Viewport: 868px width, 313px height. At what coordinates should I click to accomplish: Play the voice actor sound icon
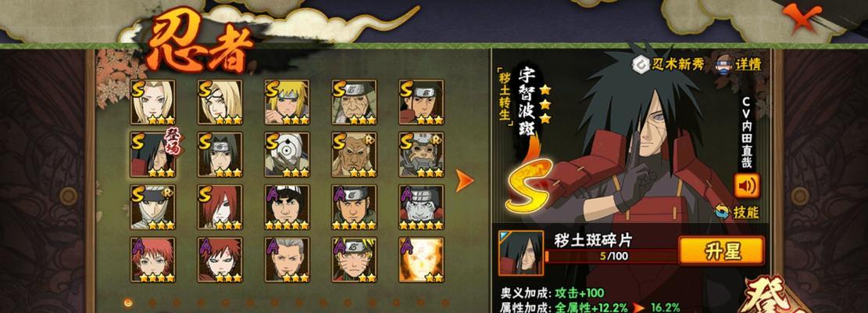[747, 185]
